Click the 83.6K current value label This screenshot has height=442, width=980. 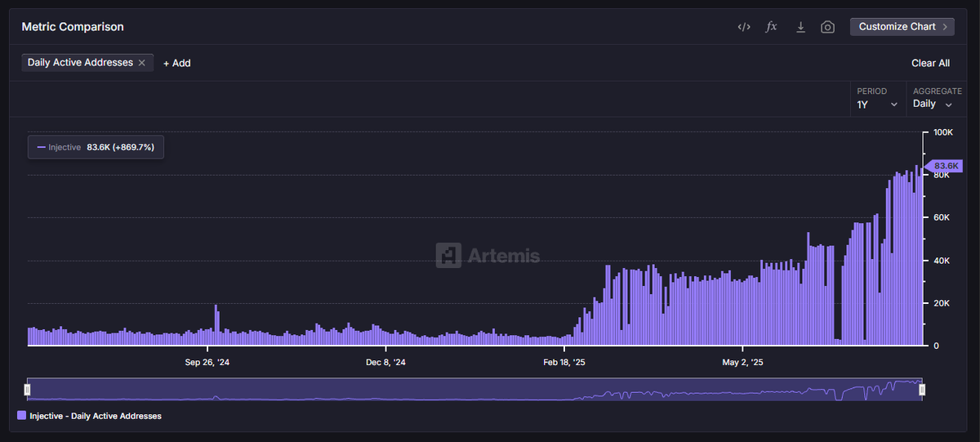[x=944, y=165]
